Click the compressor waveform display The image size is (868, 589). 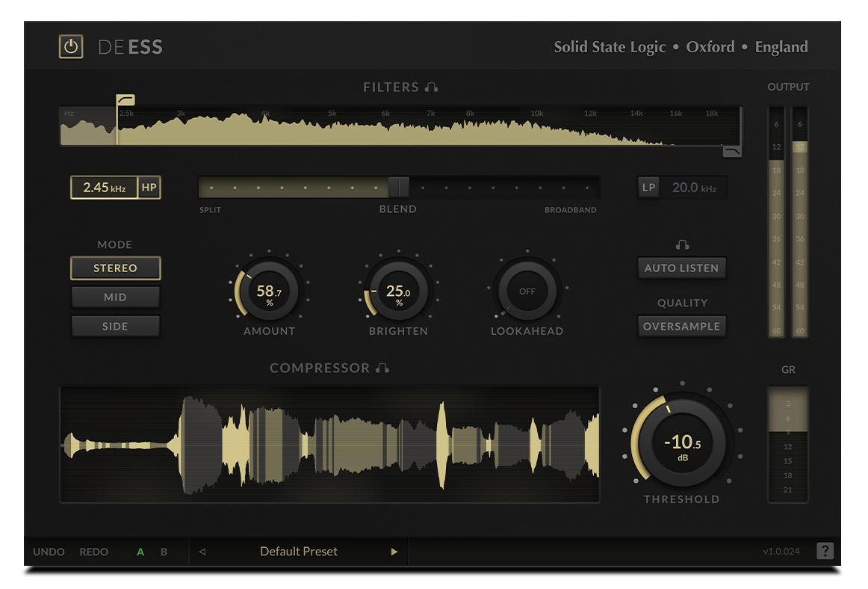click(329, 445)
